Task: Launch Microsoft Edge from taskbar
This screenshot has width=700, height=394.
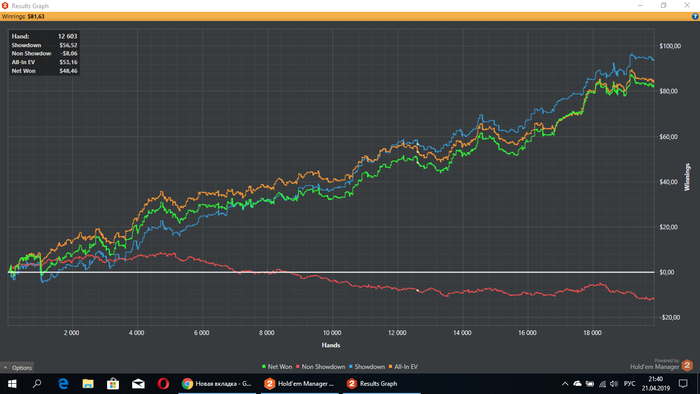Action: [x=63, y=384]
